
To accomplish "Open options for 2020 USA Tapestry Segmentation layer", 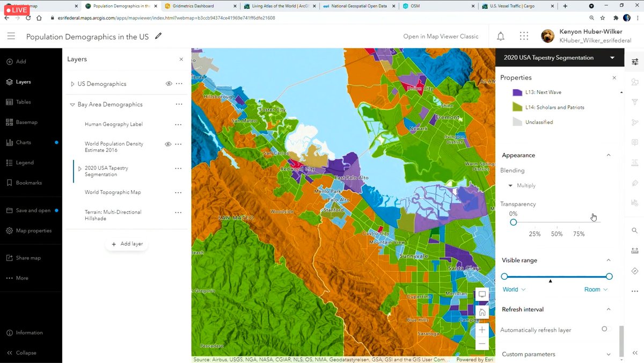I will 179,168.
